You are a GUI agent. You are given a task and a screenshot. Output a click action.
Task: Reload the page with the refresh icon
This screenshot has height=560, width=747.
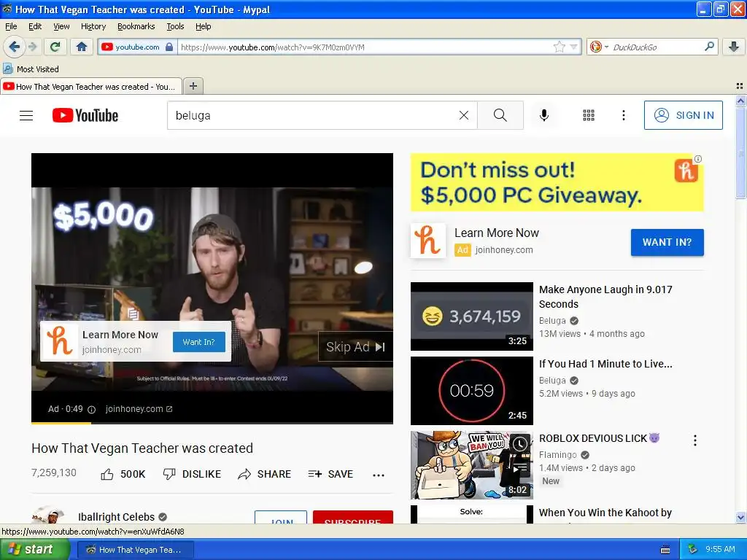(x=55, y=47)
